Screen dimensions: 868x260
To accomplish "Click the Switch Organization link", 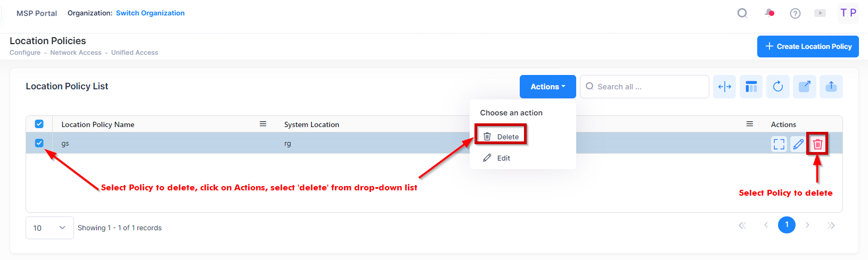I will (150, 13).
